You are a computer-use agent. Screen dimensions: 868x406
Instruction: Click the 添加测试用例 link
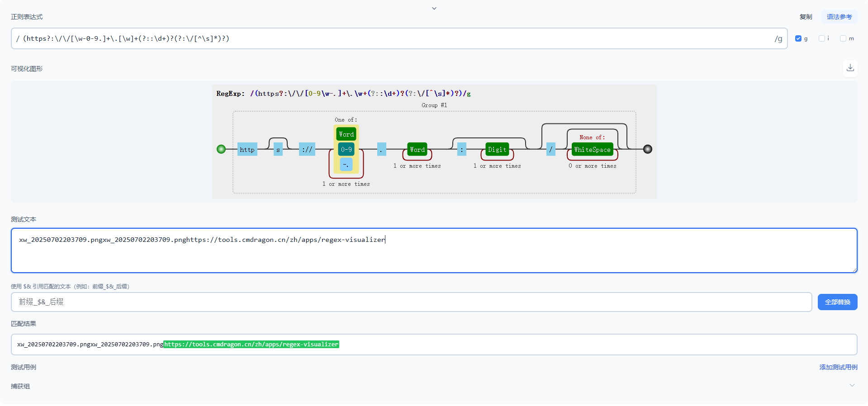point(838,367)
